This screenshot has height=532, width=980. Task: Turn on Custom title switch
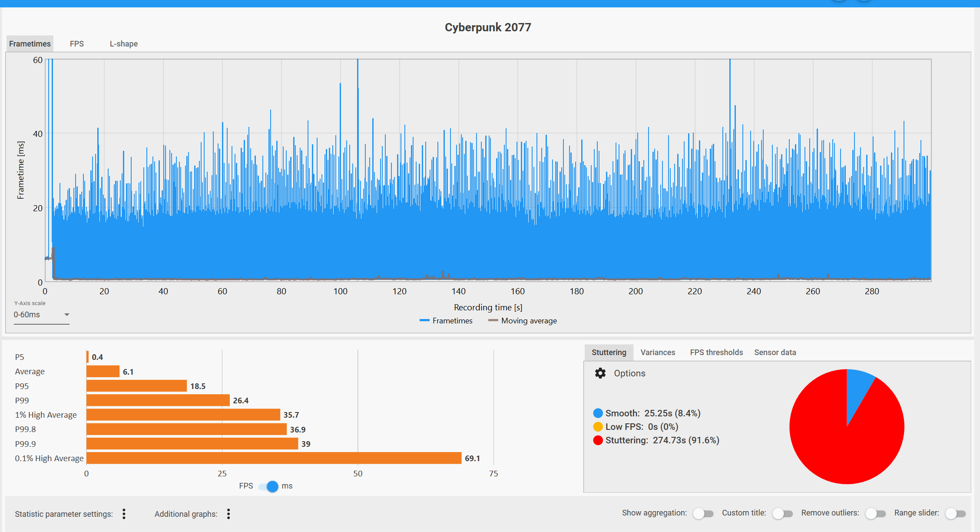(782, 513)
